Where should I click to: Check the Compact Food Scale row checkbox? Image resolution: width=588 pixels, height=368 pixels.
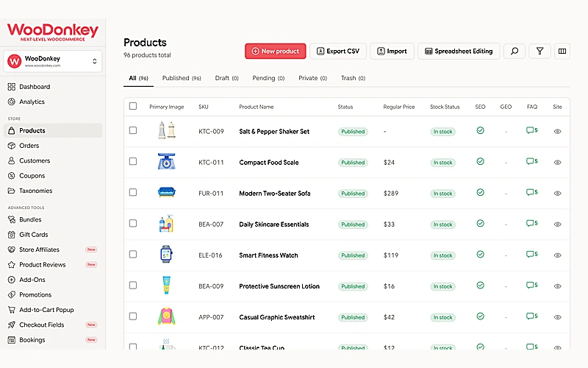(x=133, y=161)
